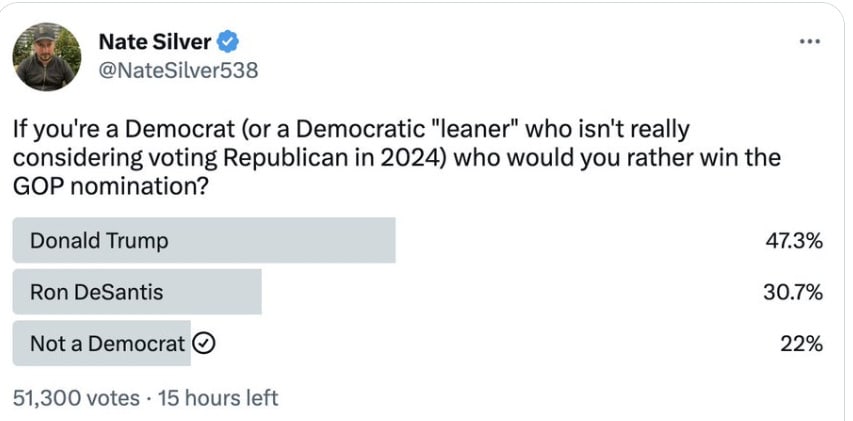The image size is (853, 421).
Task: Click Nate Silver's profile avatar
Action: pos(46,57)
